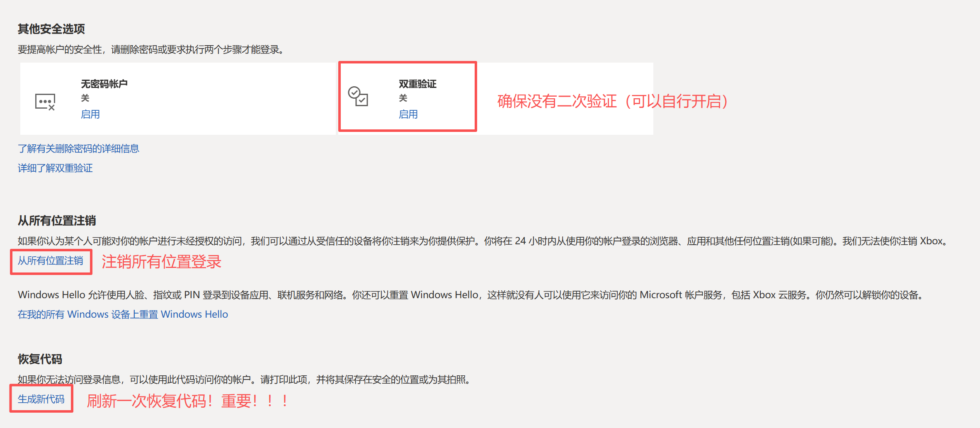The width and height of the screenshot is (980, 428).
Task: Select the 无密码帐户 keyboard icon
Action: [x=46, y=101]
